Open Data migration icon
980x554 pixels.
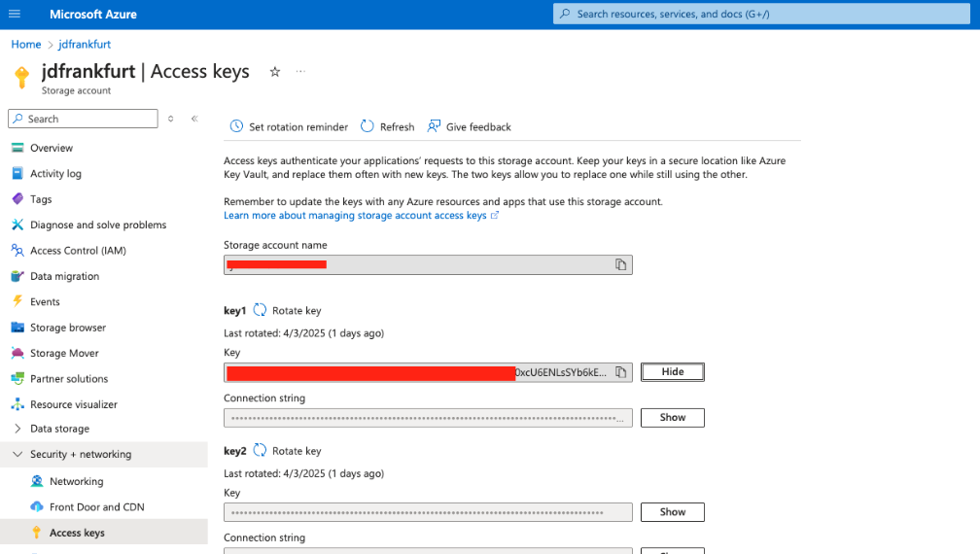(x=17, y=276)
